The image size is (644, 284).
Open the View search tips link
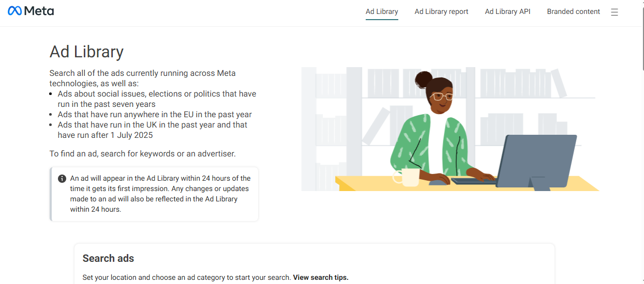coord(321,277)
